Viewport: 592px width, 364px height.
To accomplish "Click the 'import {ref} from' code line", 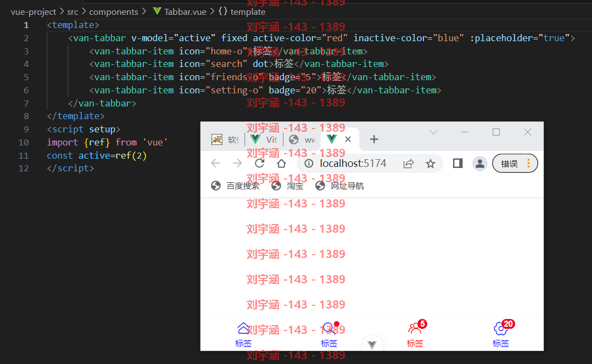I will (107, 142).
